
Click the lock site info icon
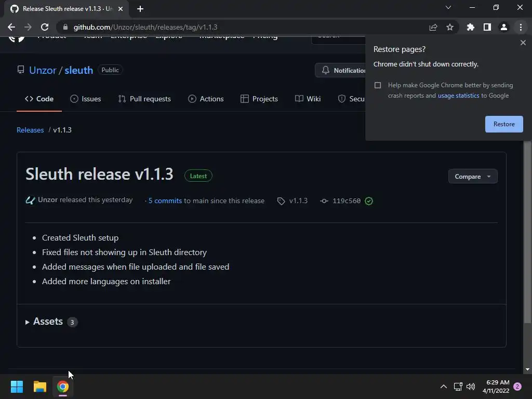65,27
